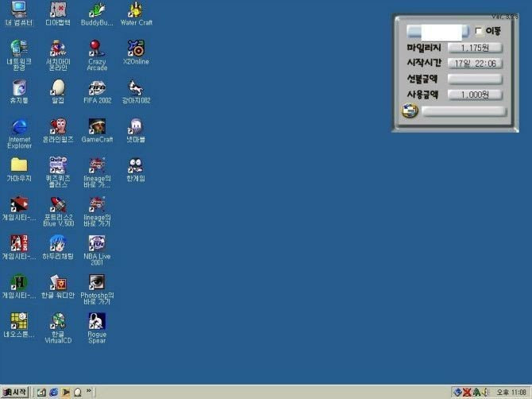Expand the quick launch overflow chevron

coord(89,392)
